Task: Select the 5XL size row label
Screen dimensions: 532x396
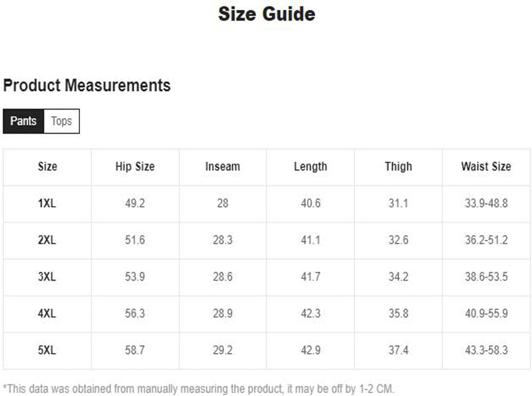Action: (x=47, y=350)
